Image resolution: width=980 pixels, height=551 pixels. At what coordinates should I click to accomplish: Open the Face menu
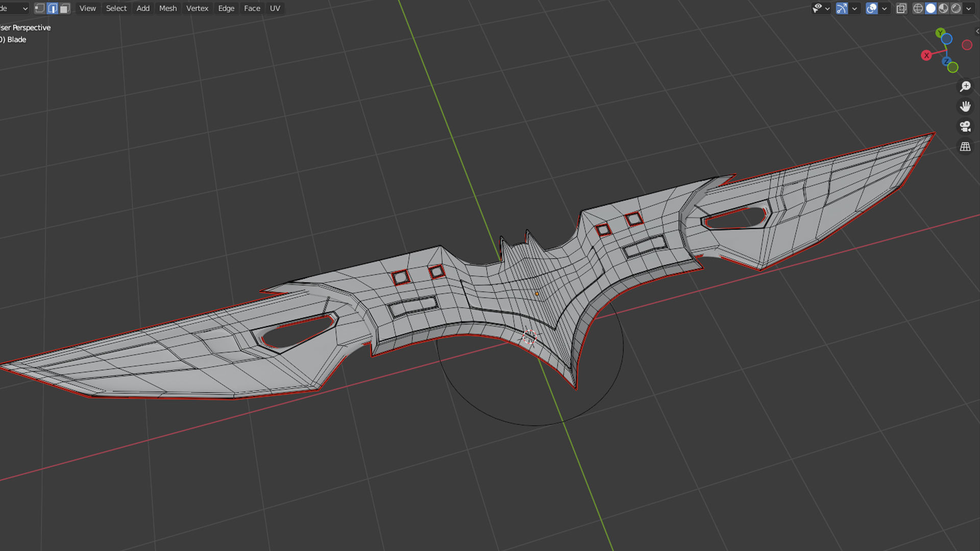tap(252, 8)
